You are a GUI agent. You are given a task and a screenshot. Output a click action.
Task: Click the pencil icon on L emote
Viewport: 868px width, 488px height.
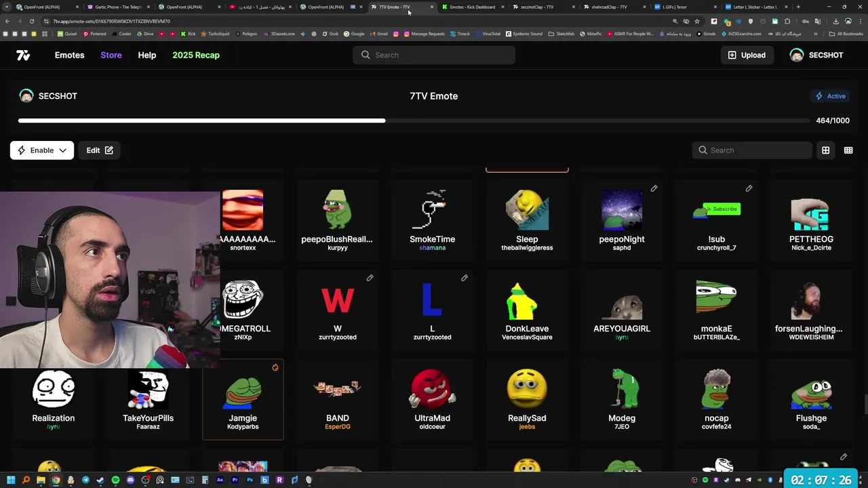465,278
